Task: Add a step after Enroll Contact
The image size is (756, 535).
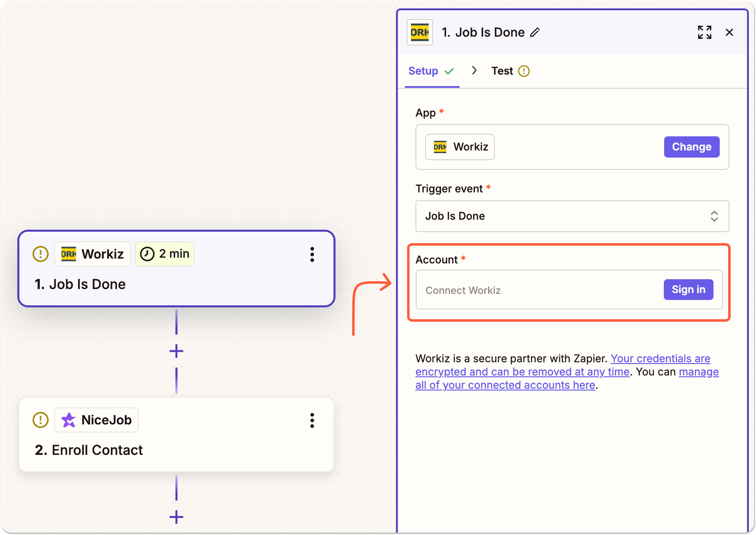Action: pyautogui.click(x=176, y=517)
